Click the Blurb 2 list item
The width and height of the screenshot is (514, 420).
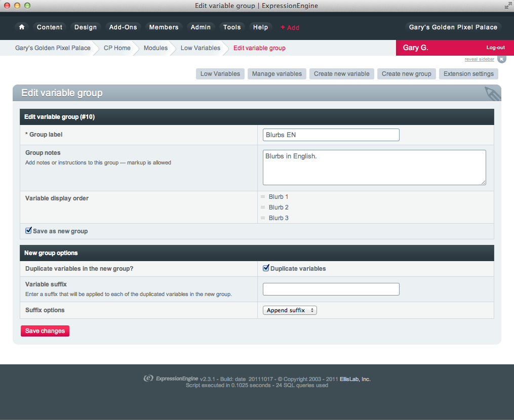point(279,207)
